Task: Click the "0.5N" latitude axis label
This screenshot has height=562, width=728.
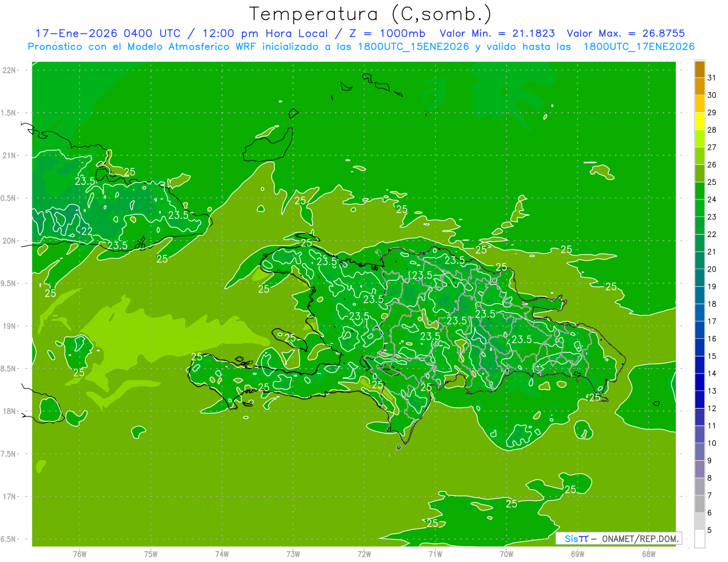Action: click(x=9, y=198)
